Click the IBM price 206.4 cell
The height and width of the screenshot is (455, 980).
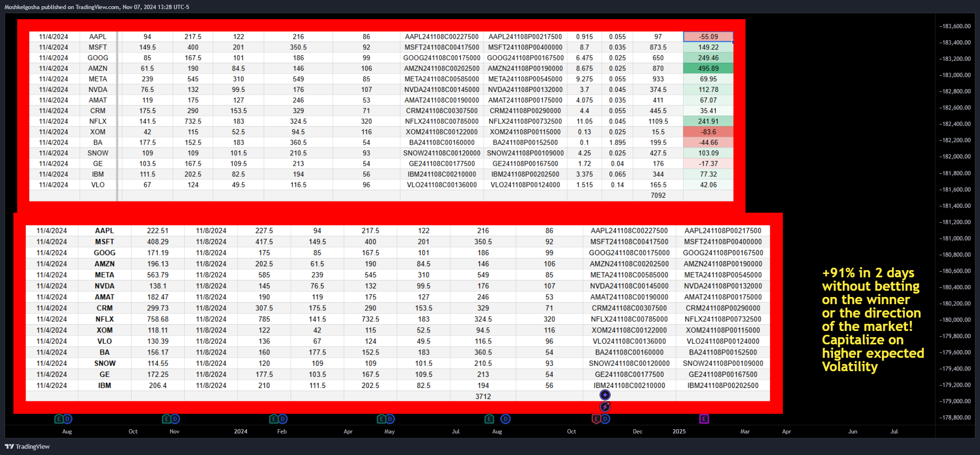coord(157,386)
